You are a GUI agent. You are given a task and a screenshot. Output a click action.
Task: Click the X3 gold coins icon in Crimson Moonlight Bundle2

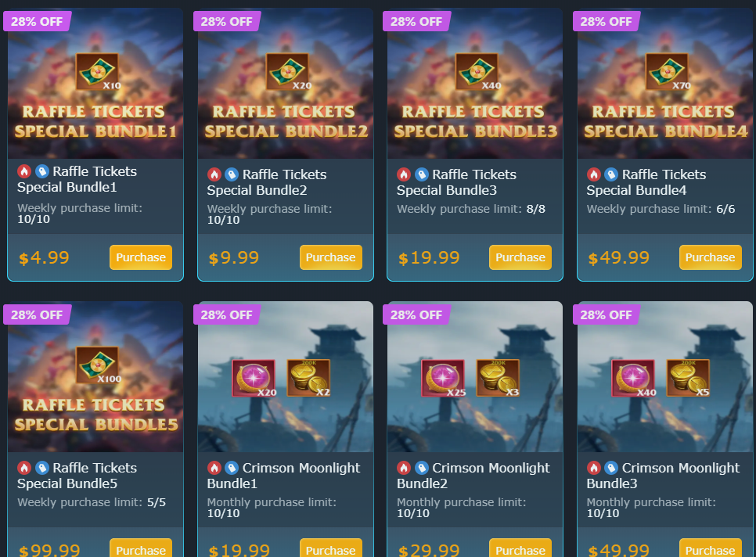(x=498, y=378)
